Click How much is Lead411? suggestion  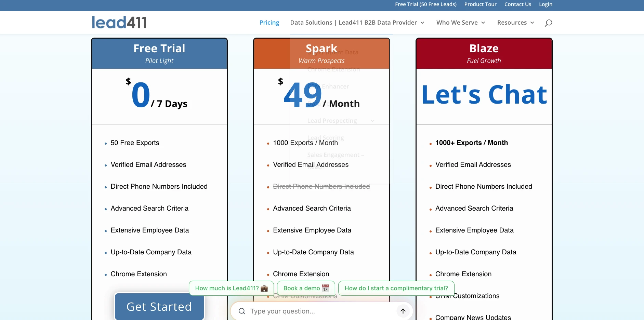tap(231, 288)
